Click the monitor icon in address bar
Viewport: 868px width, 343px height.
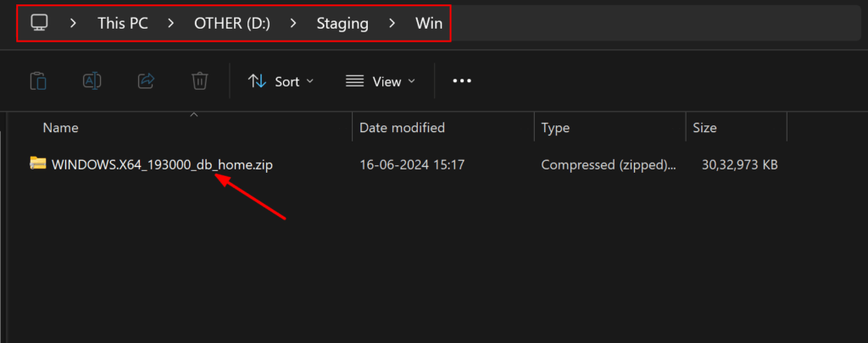pos(39,23)
